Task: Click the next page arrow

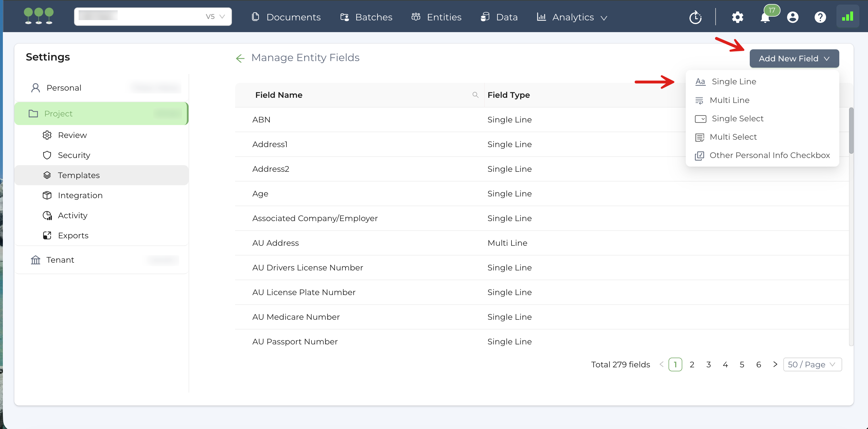Action: 775,364
